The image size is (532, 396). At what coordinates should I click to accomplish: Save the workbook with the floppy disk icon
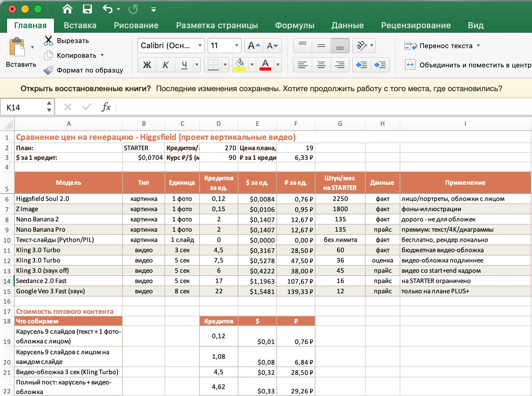(87, 9)
